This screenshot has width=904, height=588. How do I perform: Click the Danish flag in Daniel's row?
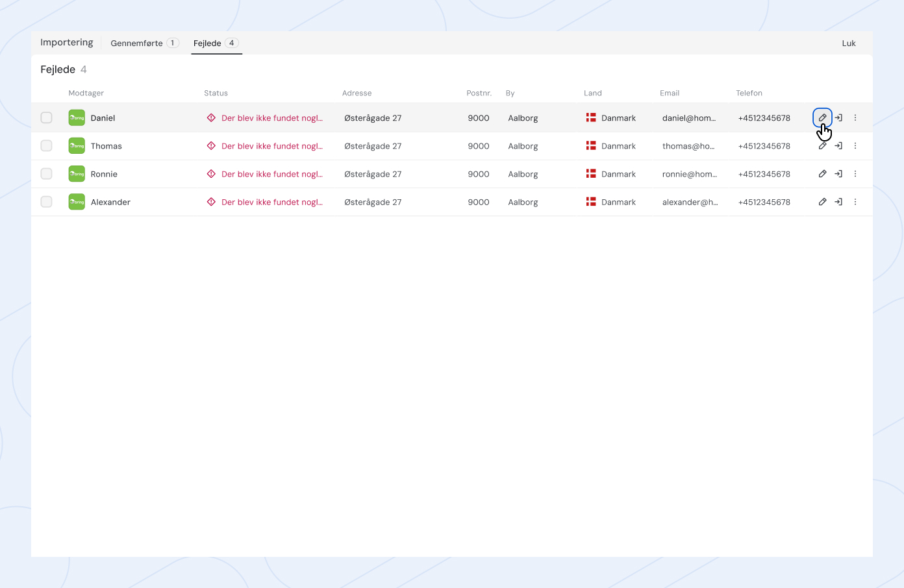point(591,117)
